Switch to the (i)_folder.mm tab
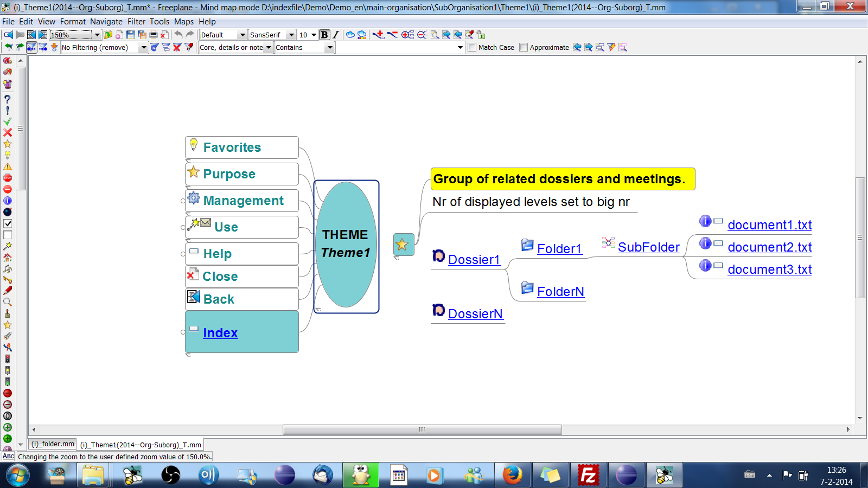Image resolution: width=868 pixels, height=488 pixels. pyautogui.click(x=53, y=444)
